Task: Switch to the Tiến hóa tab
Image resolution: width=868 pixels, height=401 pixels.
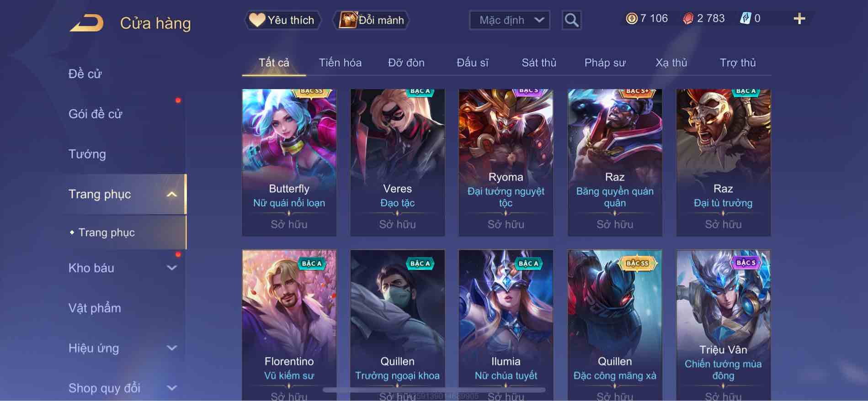Action: (x=340, y=63)
